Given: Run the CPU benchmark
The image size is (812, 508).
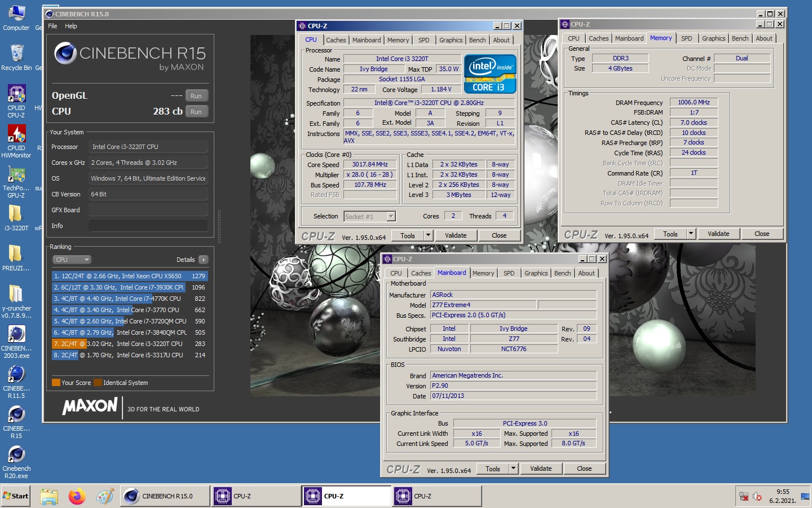Looking at the screenshot, I should 196,112.
